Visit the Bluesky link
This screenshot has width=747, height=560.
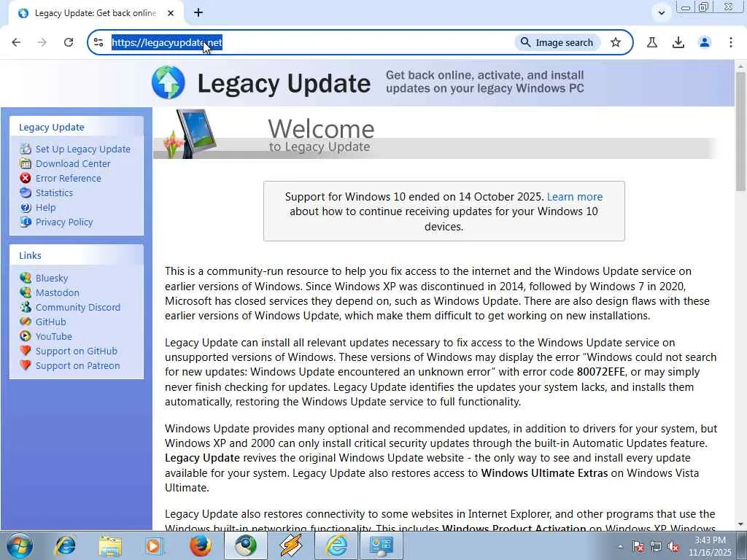(52, 278)
